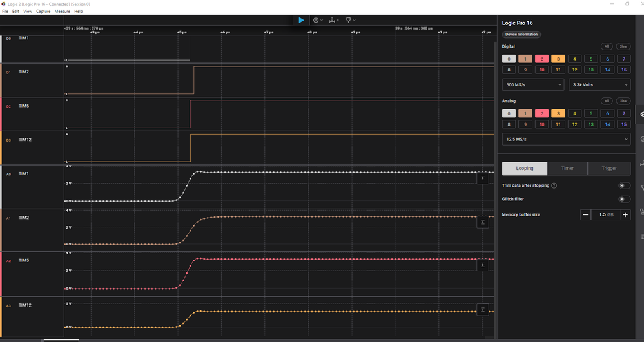
Task: Click the Device Information button
Action: click(522, 35)
